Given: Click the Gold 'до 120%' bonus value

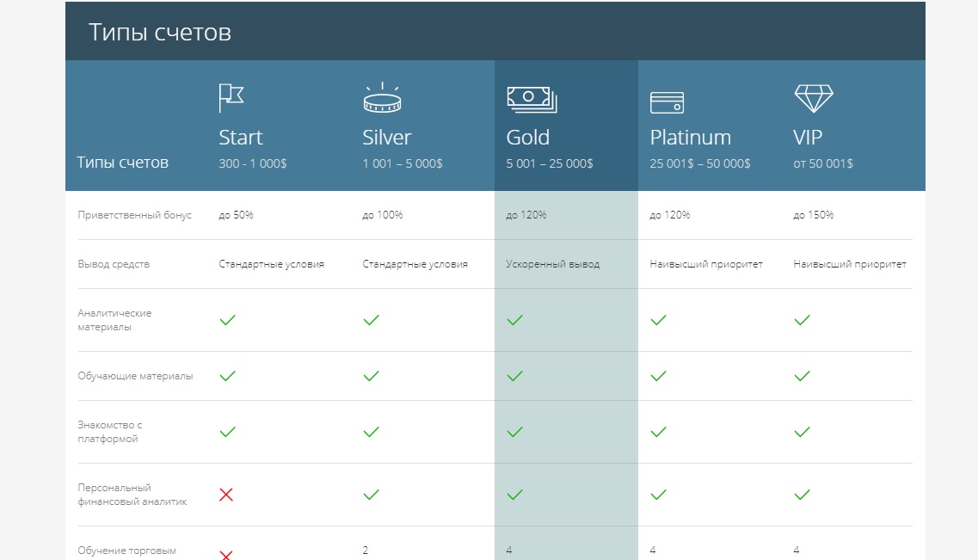Looking at the screenshot, I should click(526, 214).
